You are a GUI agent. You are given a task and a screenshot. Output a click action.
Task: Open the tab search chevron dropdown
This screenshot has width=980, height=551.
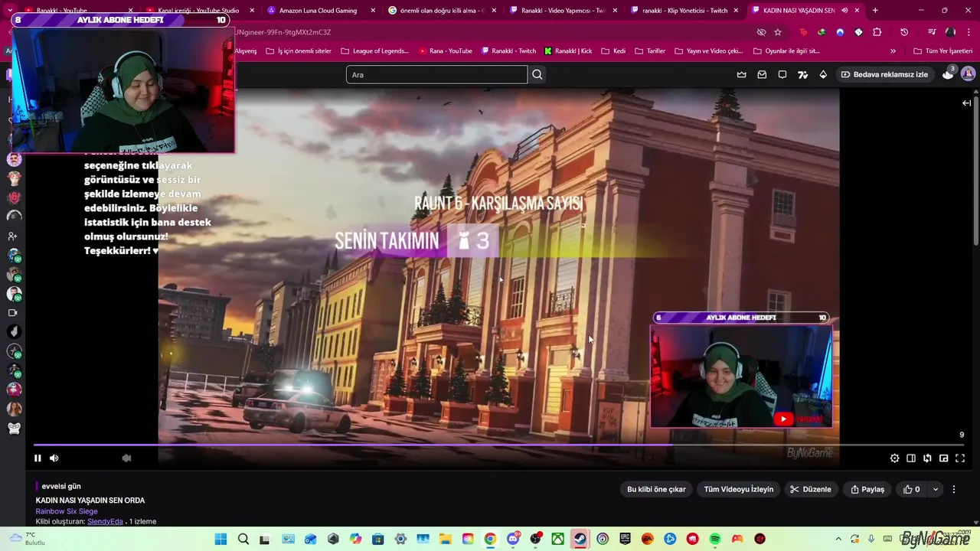[x=10, y=11]
